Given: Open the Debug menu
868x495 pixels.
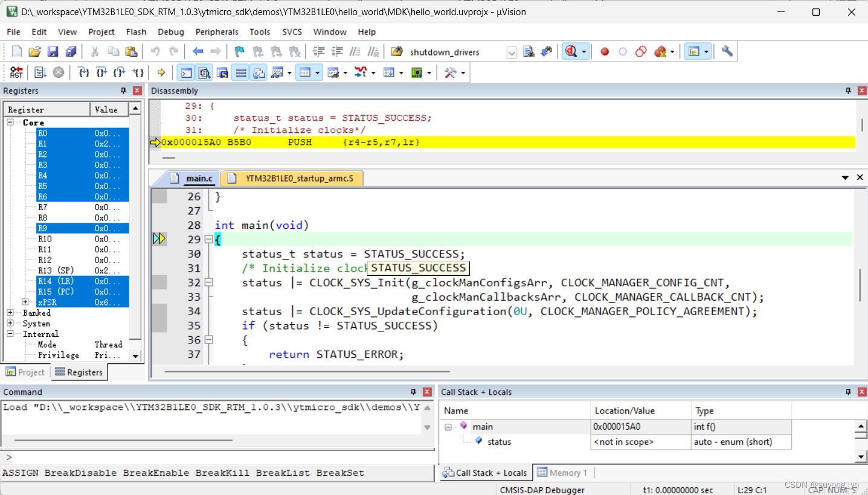Looking at the screenshot, I should coord(171,32).
